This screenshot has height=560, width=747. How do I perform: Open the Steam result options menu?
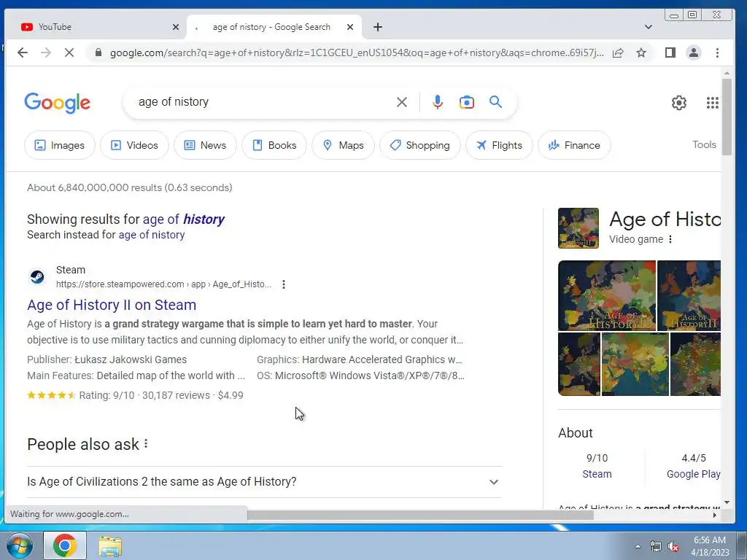click(x=284, y=284)
